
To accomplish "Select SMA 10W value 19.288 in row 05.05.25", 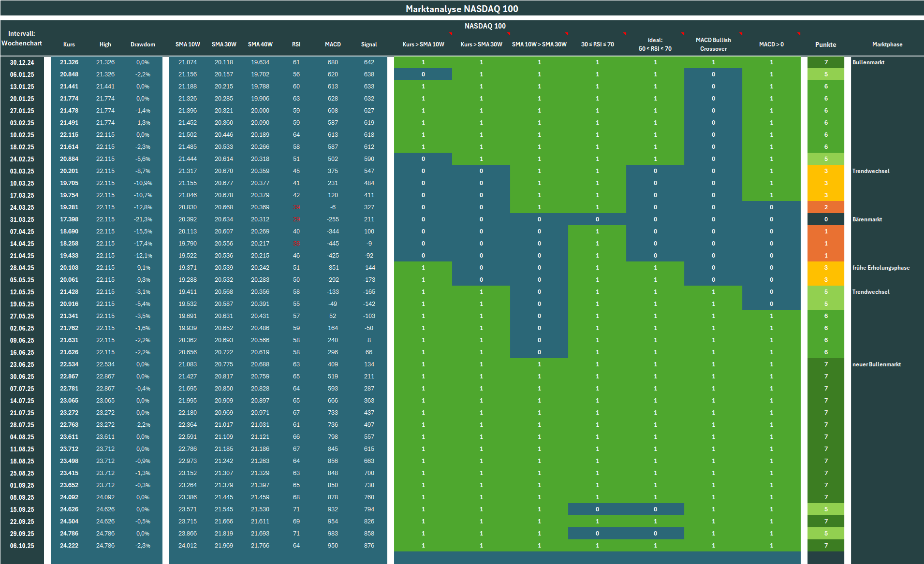I will [x=188, y=280].
